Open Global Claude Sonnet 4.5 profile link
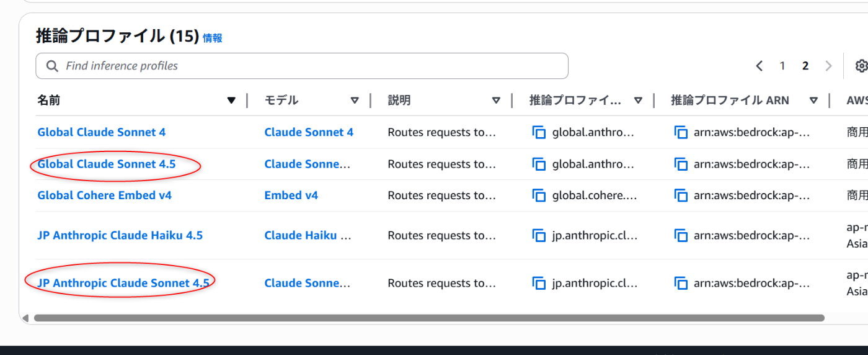This screenshot has height=355, width=868. click(x=107, y=164)
